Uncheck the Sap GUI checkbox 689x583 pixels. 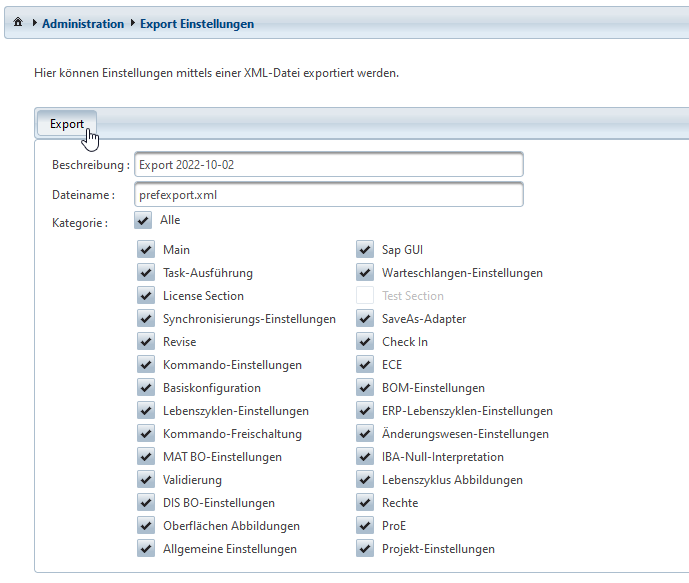pyautogui.click(x=365, y=250)
